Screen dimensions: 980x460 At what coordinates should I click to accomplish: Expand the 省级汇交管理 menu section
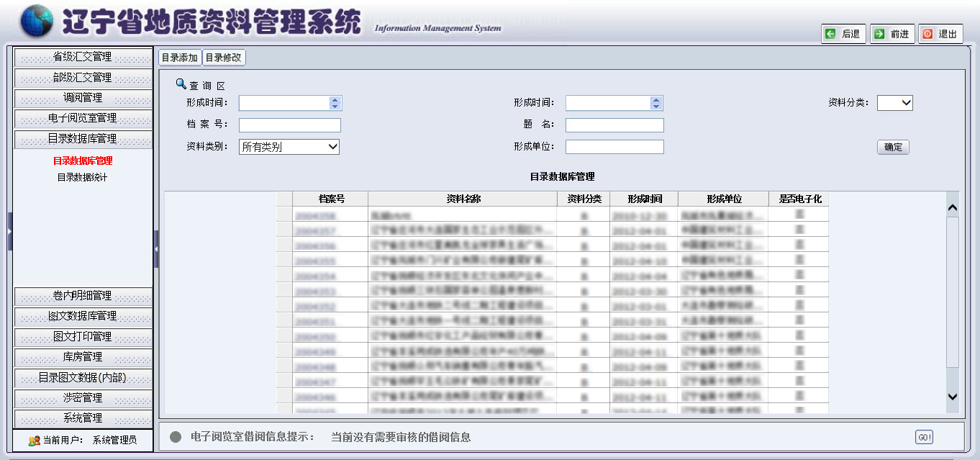(83, 57)
